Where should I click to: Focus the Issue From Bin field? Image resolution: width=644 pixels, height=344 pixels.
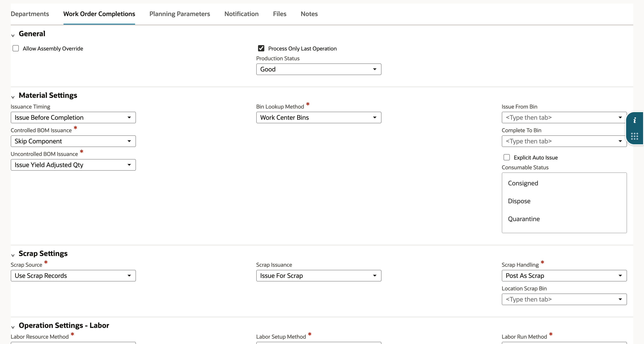(x=564, y=117)
